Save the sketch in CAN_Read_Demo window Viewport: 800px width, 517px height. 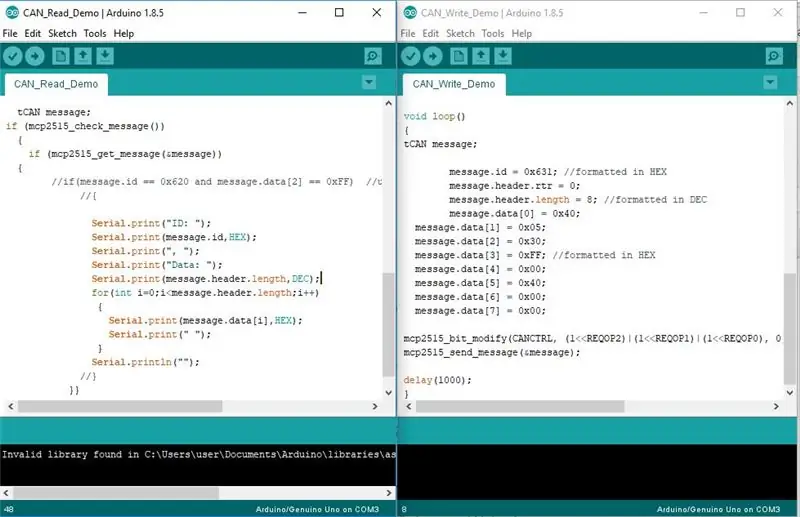[x=105, y=56]
